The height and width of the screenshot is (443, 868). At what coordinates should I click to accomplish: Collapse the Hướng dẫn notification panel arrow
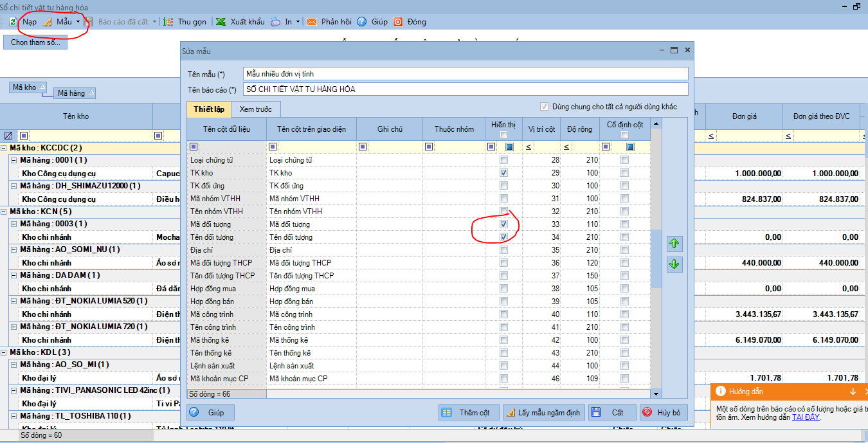(853, 392)
